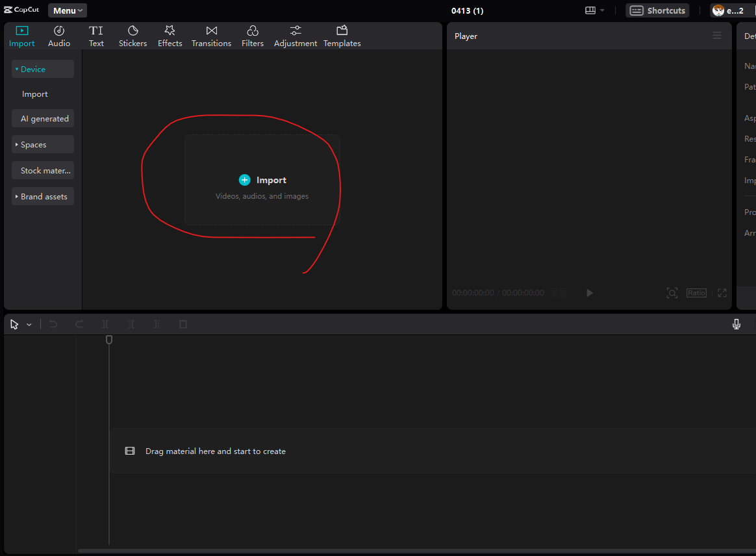Open the Shortcuts panel
The height and width of the screenshot is (556, 756).
[657, 10]
